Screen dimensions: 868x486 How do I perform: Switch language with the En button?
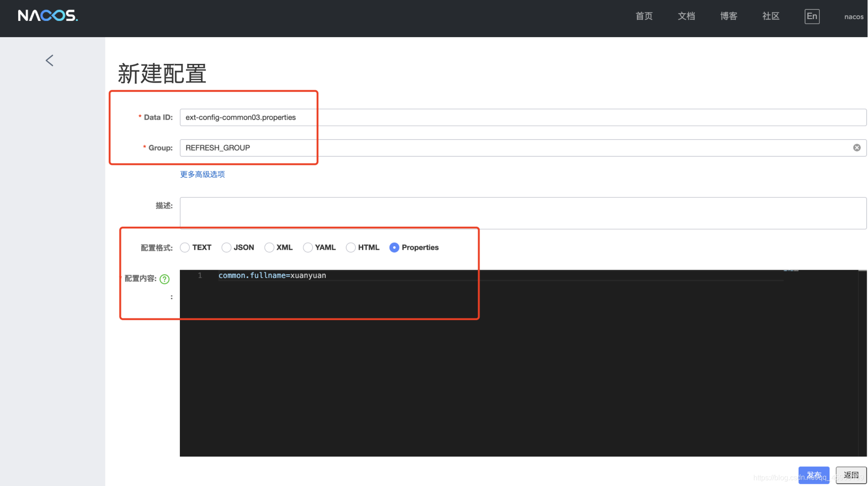[x=812, y=16]
